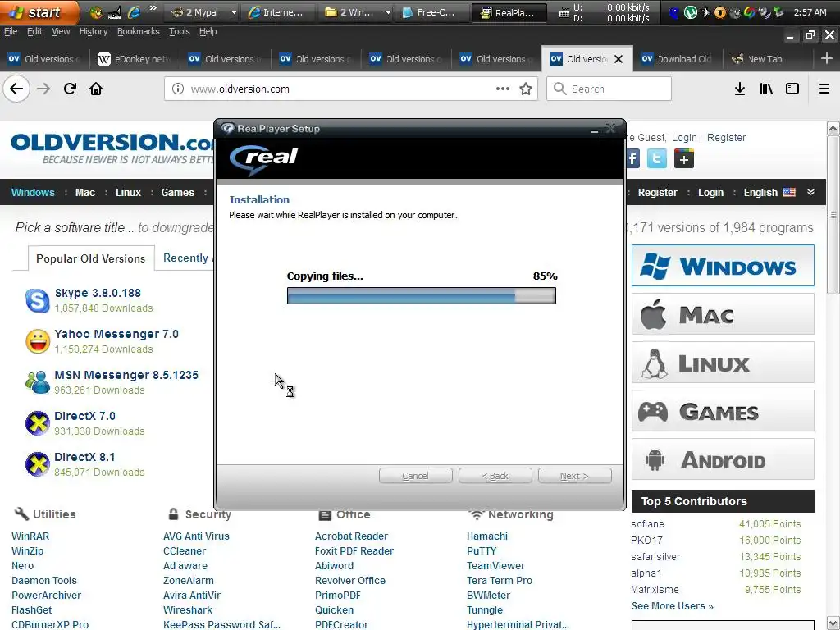The height and width of the screenshot is (630, 840).
Task: Click the system clock showing 2:57 AM
Action: (810, 12)
